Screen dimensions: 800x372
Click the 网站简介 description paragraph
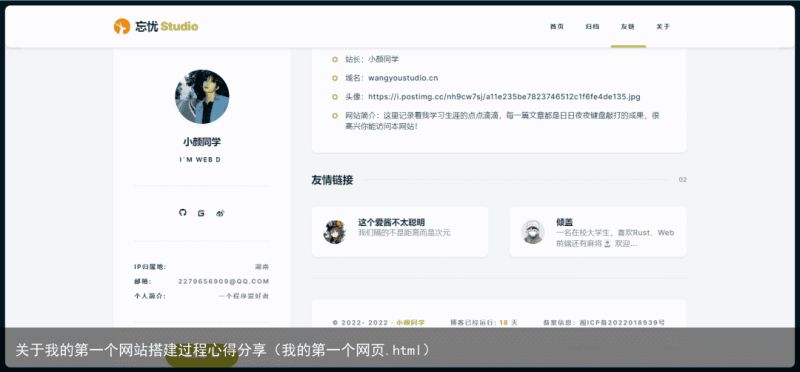coord(502,120)
